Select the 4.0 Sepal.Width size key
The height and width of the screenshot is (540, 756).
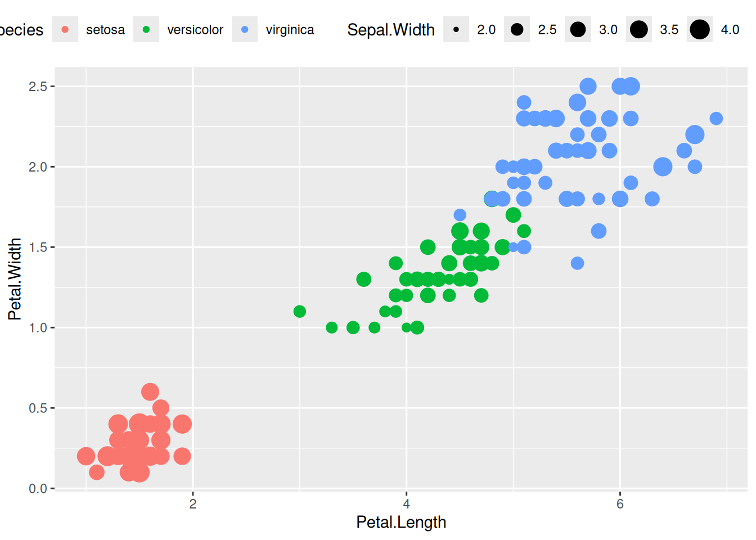(x=700, y=29)
